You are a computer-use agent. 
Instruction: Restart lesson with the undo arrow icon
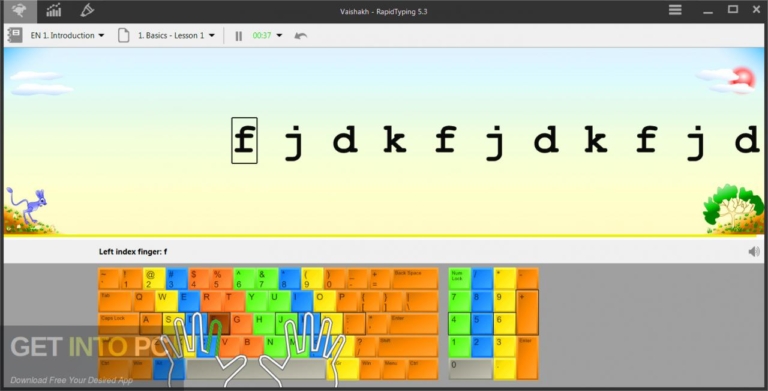click(x=300, y=36)
